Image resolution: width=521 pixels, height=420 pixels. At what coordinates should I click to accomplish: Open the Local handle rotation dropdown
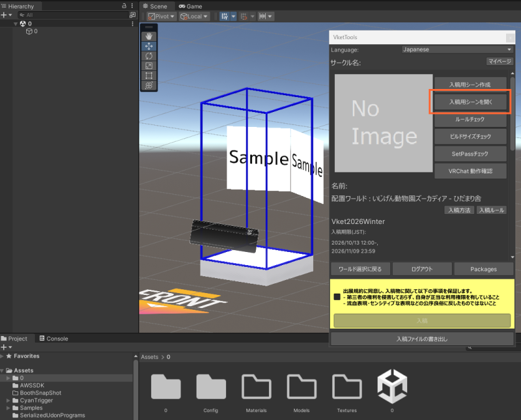[x=194, y=16]
